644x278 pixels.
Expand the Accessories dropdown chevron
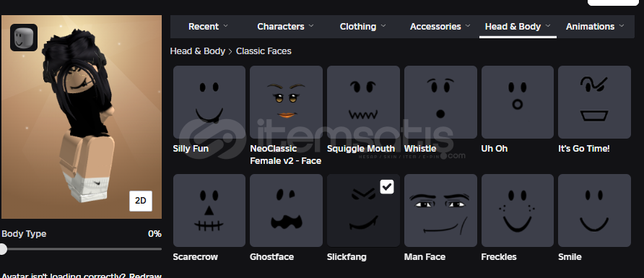468,26
